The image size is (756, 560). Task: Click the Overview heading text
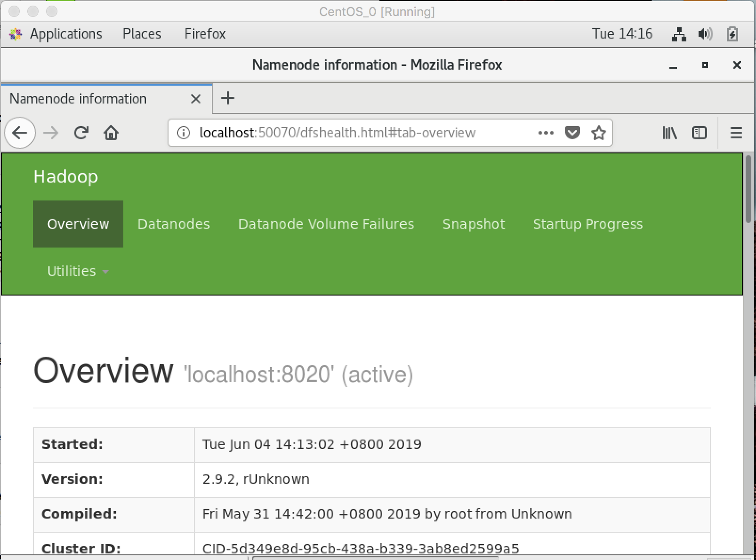(x=104, y=371)
